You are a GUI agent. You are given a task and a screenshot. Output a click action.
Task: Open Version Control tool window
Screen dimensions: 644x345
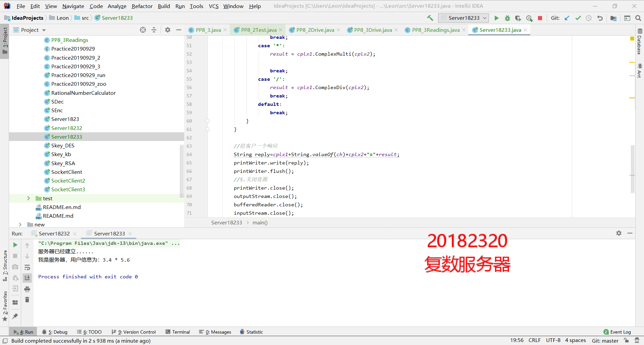click(x=133, y=332)
